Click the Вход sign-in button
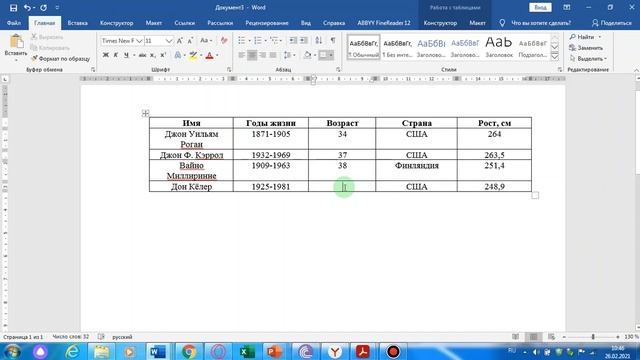Viewport: 640px width, 360px height. [540, 7]
